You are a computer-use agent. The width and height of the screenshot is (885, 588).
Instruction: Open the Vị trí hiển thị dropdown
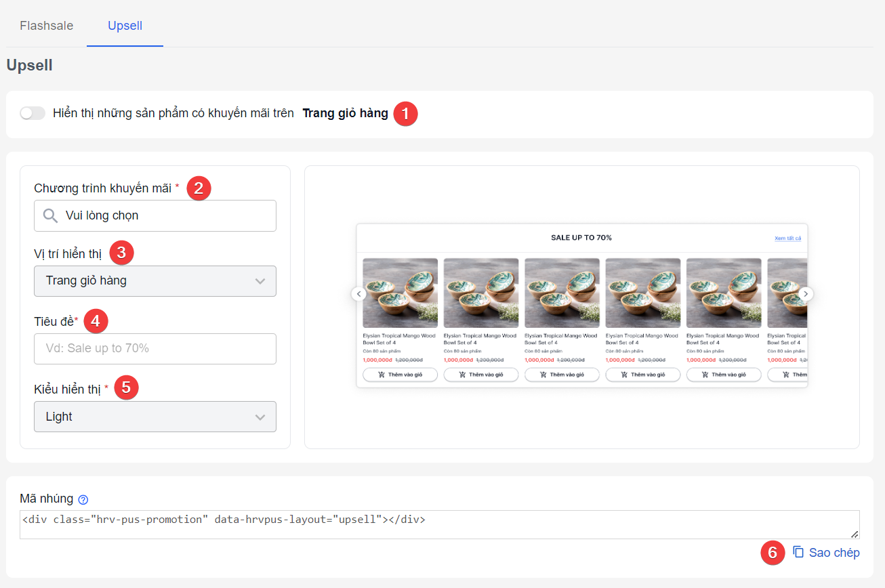point(155,280)
